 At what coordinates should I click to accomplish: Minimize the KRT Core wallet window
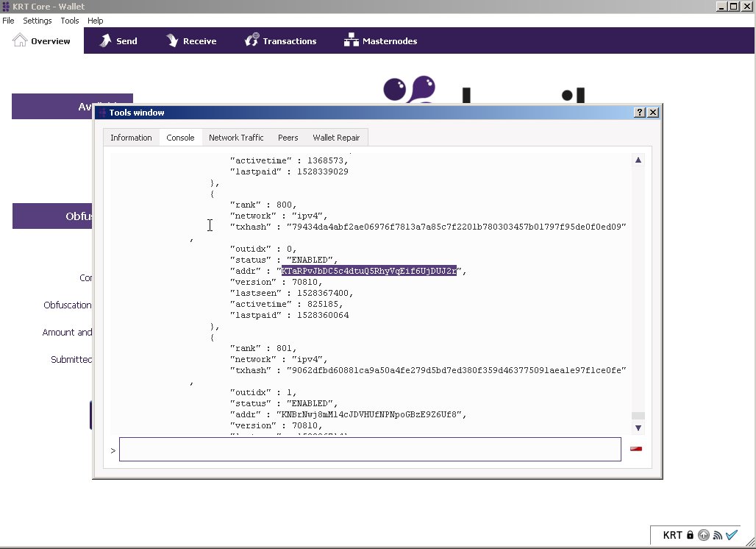721,7
